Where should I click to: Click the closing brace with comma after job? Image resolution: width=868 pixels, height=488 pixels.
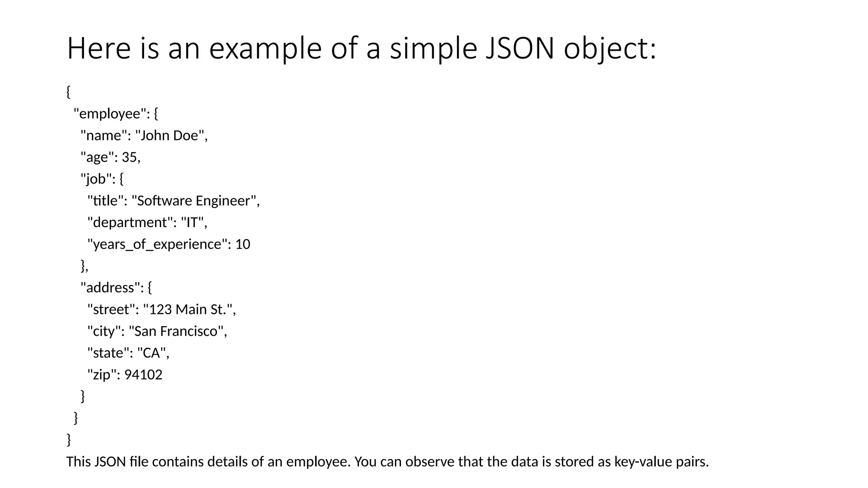[84, 266]
